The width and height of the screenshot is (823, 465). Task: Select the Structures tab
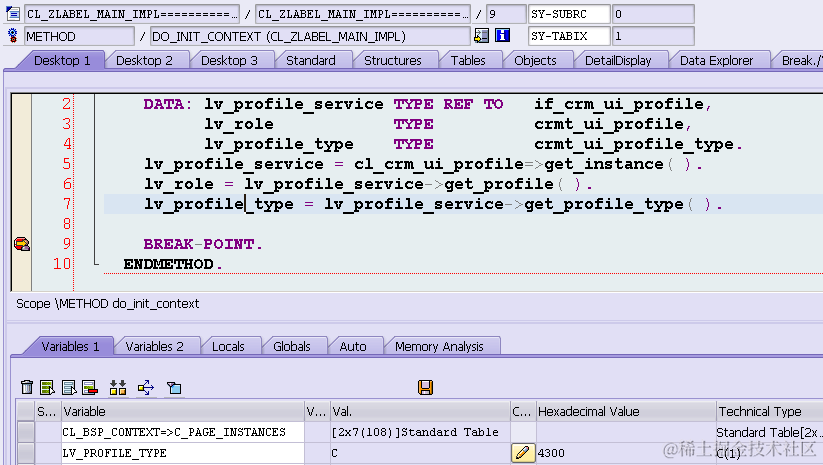pos(393,60)
